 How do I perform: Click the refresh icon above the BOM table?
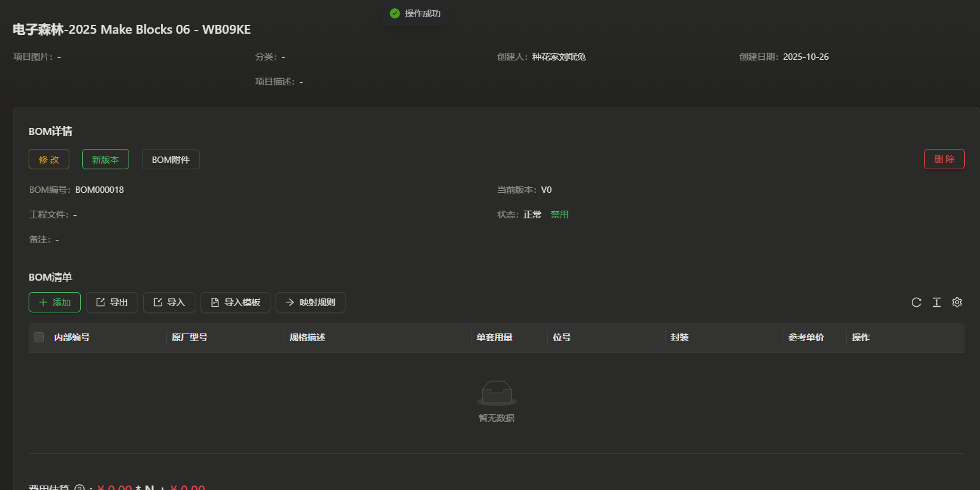click(916, 302)
